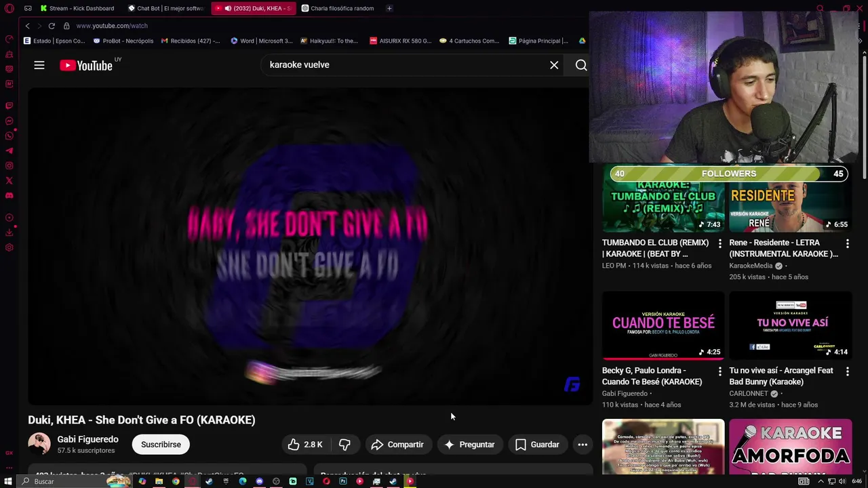The image size is (868, 488).
Task: Like the video with 2.8 K likes
Action: coord(304,445)
